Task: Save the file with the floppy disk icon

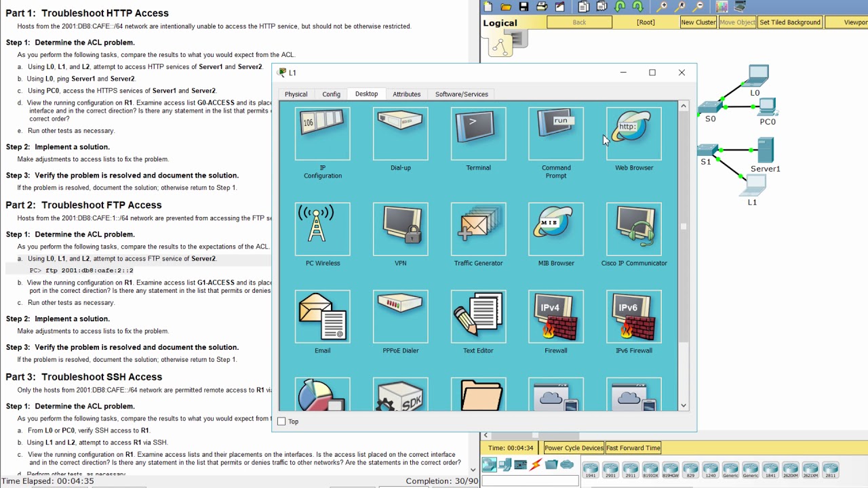Action: [524, 7]
